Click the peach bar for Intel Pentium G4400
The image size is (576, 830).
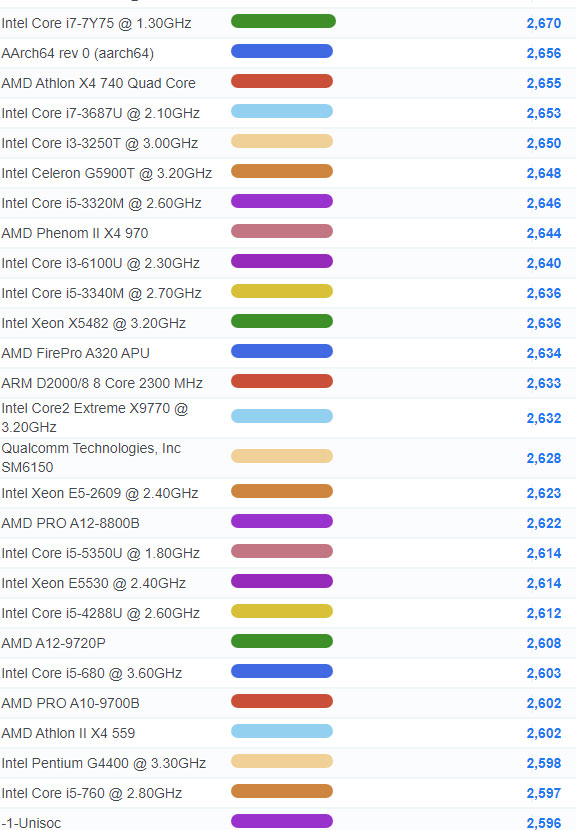[x=282, y=761]
